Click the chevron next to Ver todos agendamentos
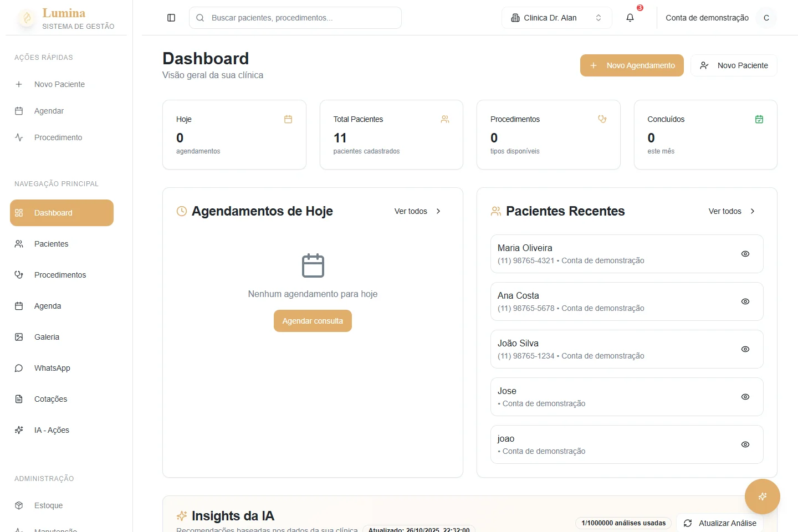This screenshot has height=532, width=798. coord(438,211)
